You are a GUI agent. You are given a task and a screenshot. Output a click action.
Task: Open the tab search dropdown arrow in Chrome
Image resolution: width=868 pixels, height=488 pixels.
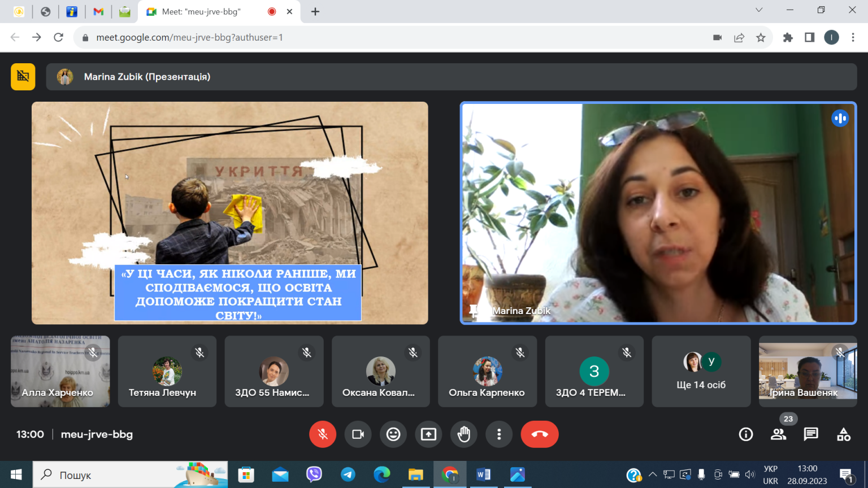759,10
